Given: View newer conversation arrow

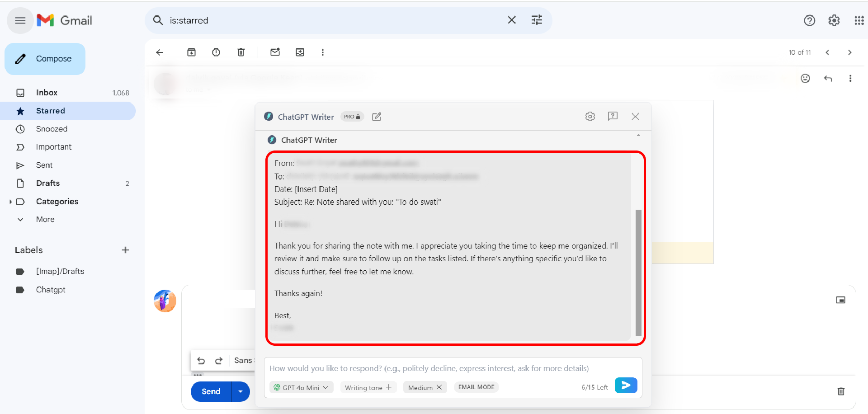Looking at the screenshot, I should (x=827, y=52).
